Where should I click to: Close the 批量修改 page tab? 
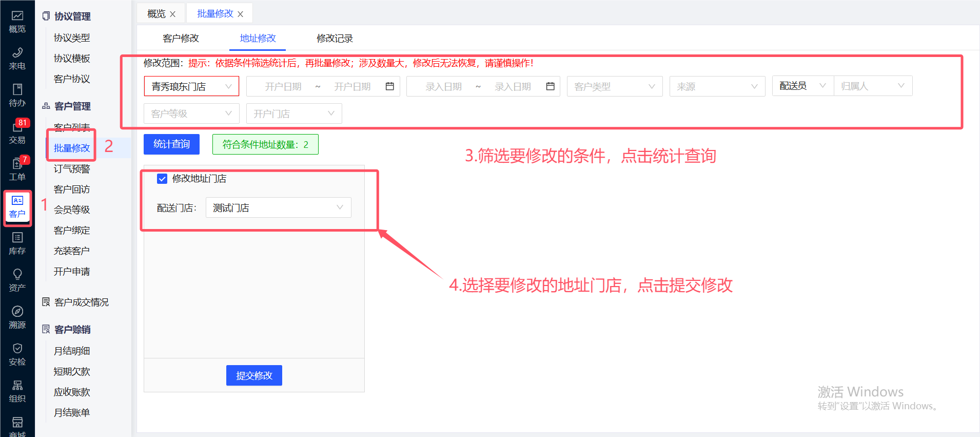240,14
